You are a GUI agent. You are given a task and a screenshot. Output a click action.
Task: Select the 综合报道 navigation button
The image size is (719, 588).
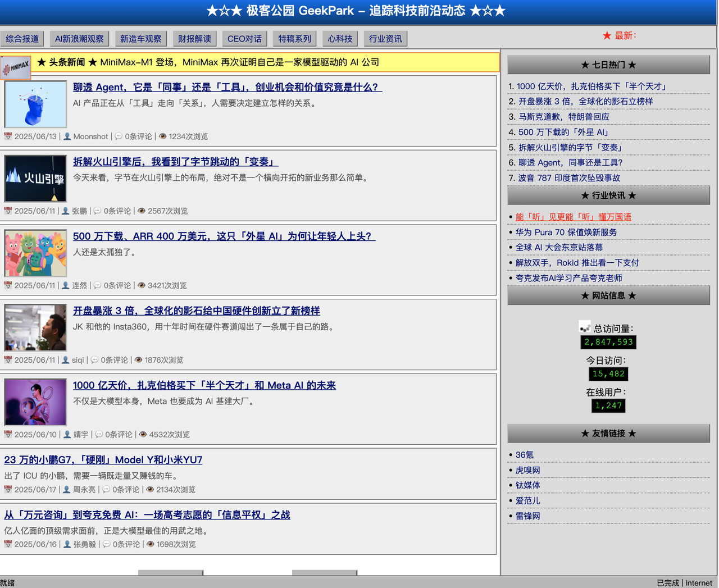(22, 38)
